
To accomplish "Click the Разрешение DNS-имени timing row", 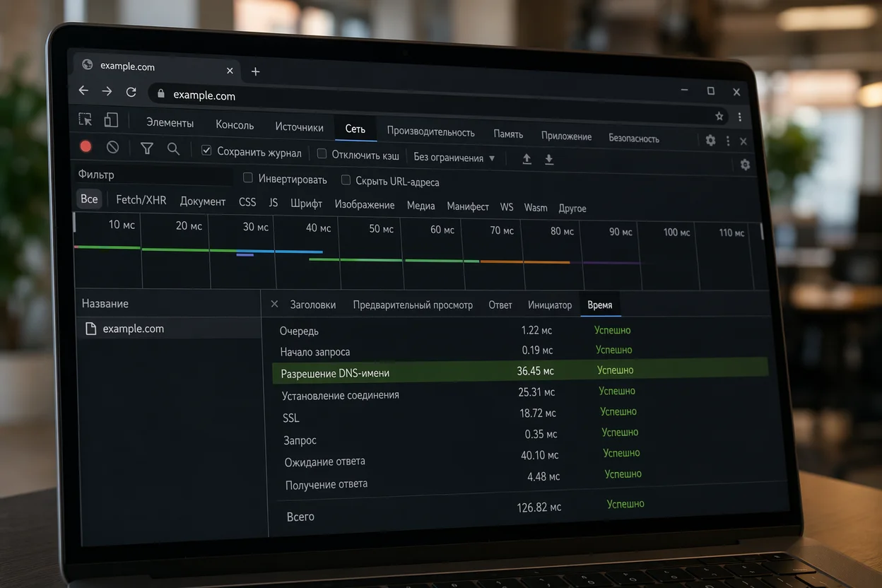I will pyautogui.click(x=520, y=372).
